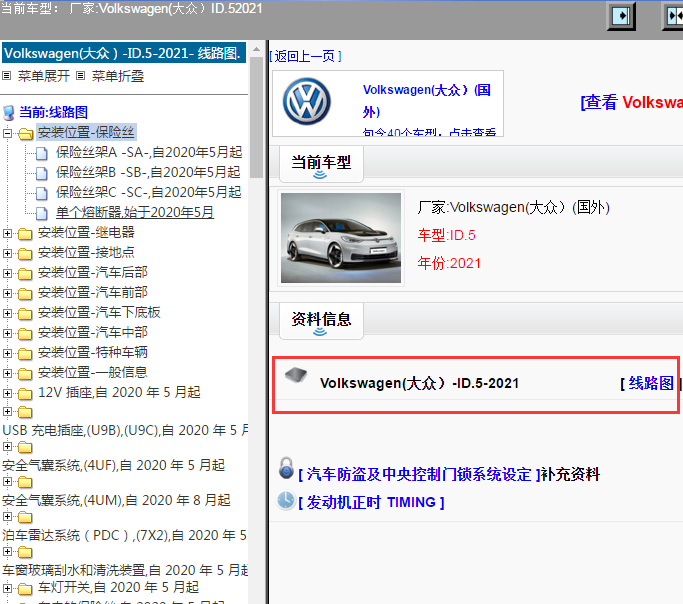
Task: Open 保险丝架A -SA-,自2020年5月起
Action: pyautogui.click(x=149, y=152)
